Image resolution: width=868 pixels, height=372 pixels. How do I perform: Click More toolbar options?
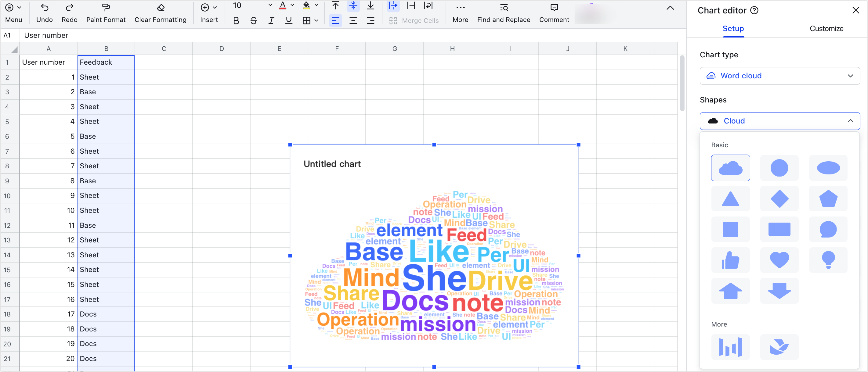coord(460,13)
